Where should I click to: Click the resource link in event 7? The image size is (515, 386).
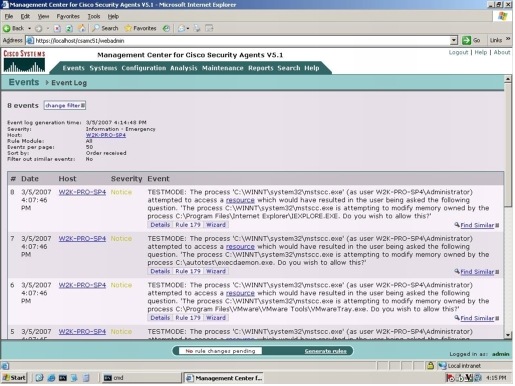(x=240, y=247)
